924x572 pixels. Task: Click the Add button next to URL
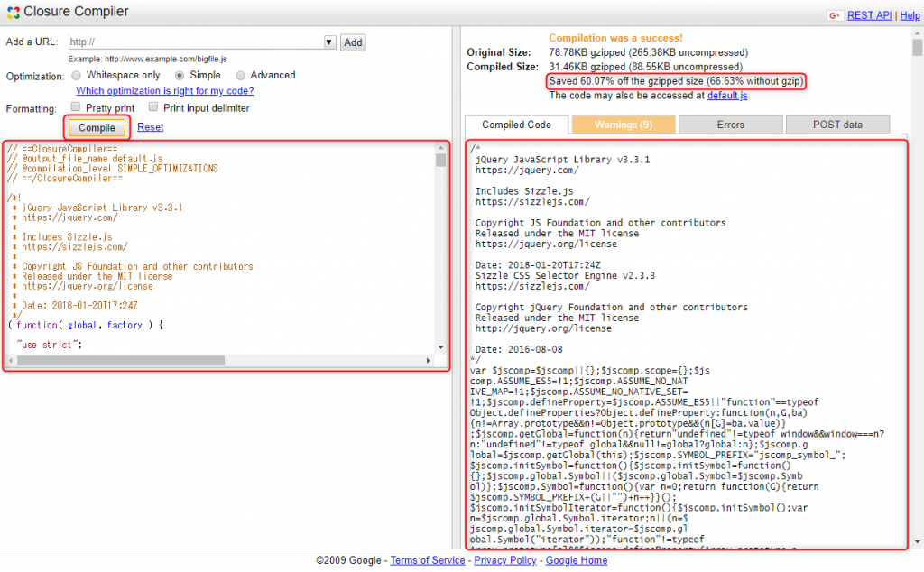[x=352, y=42]
